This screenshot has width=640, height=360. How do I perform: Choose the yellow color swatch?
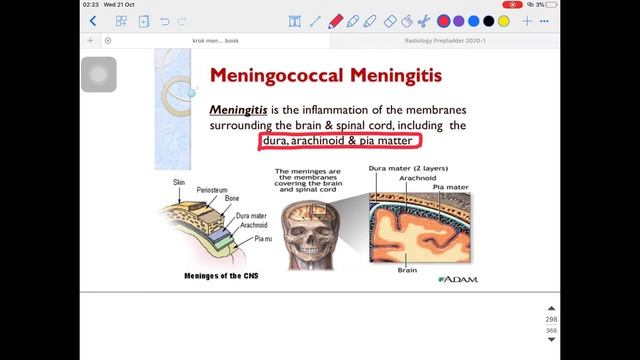click(504, 21)
